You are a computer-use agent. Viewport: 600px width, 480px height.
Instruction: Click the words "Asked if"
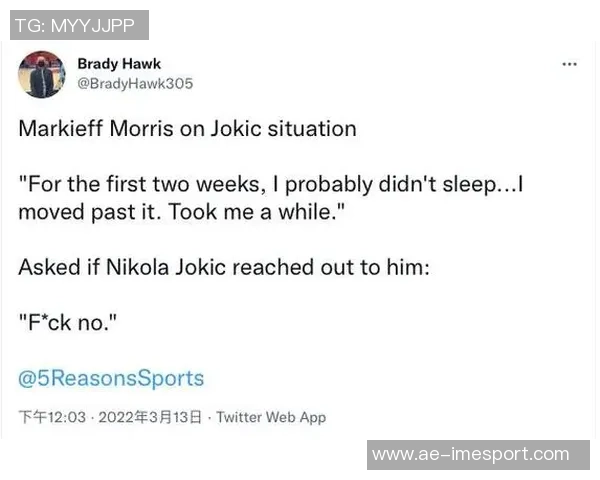[x=55, y=268]
